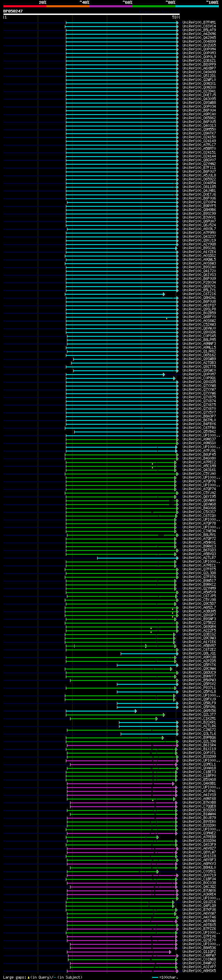This screenshot has width=222, height=980.
Task: Select hit label UniRef100_Q43095
Action: click(199, 99)
